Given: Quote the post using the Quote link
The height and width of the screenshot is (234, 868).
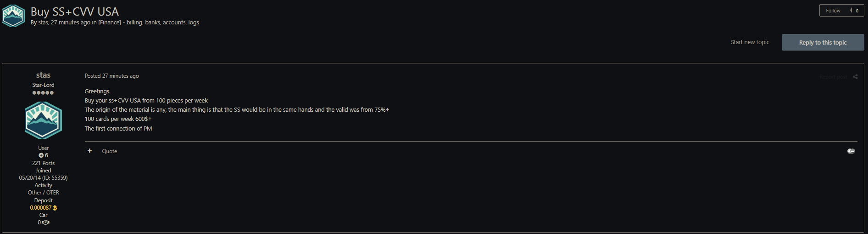Looking at the screenshot, I should [109, 151].
